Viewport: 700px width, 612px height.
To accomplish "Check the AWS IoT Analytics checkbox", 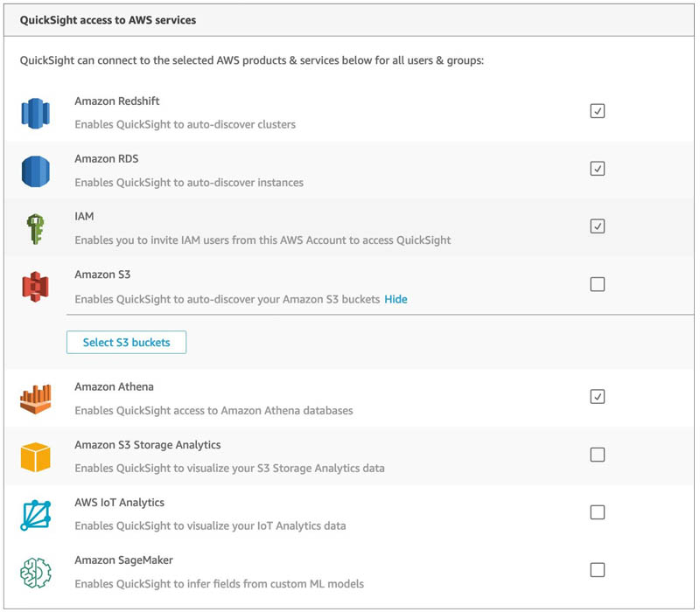I will pos(598,512).
